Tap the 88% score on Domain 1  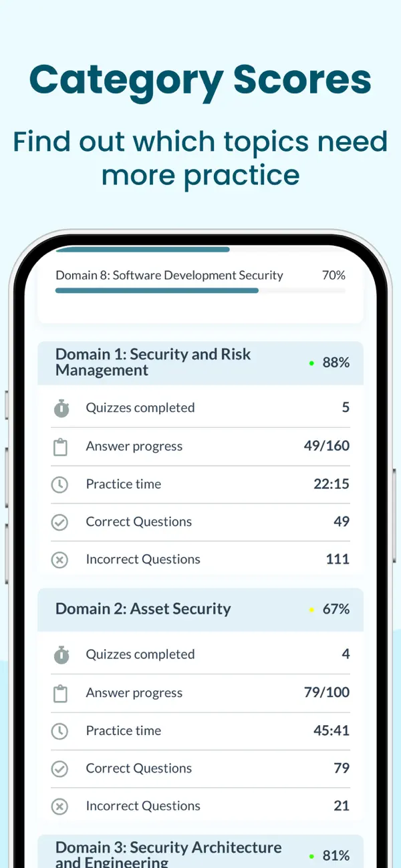(x=336, y=363)
